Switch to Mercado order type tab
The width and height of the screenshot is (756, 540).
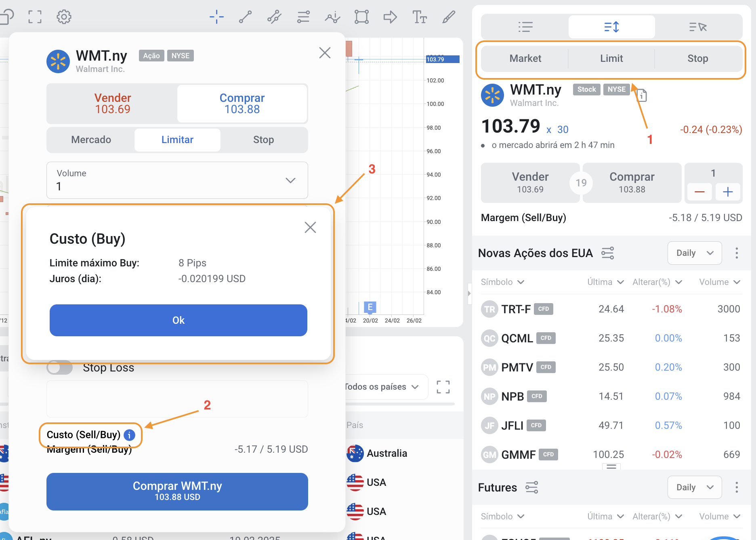91,140
